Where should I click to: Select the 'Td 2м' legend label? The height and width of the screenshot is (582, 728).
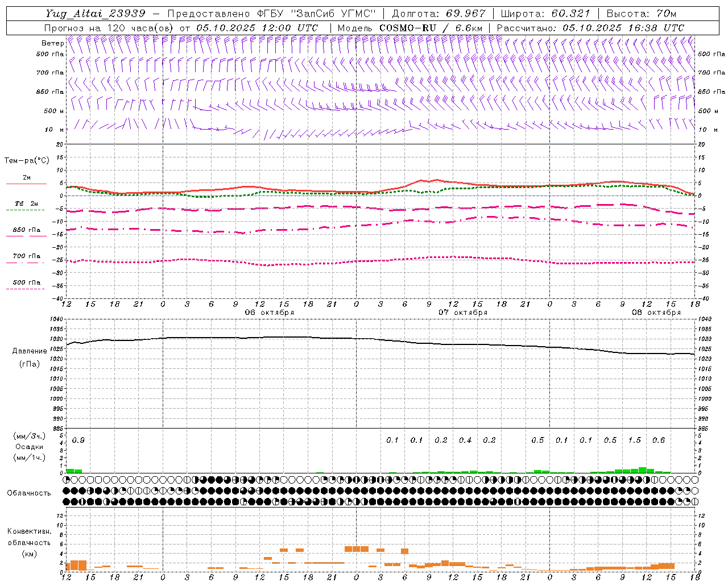click(x=26, y=203)
